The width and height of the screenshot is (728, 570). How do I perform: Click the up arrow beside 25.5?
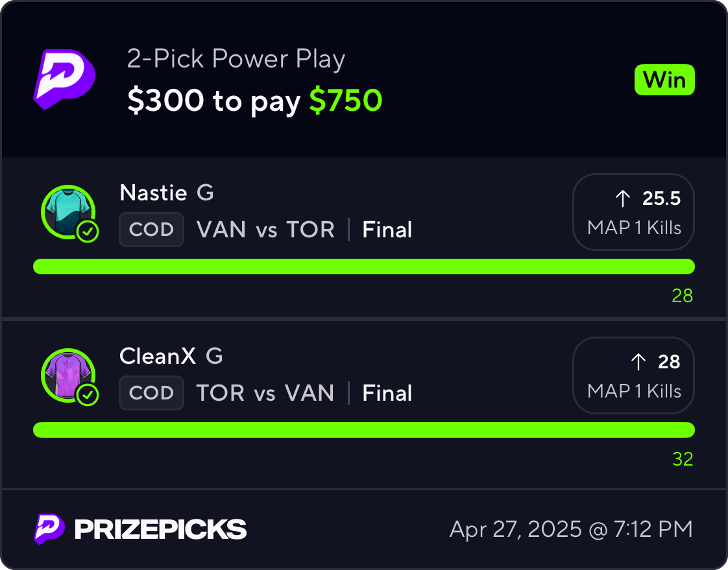(623, 198)
